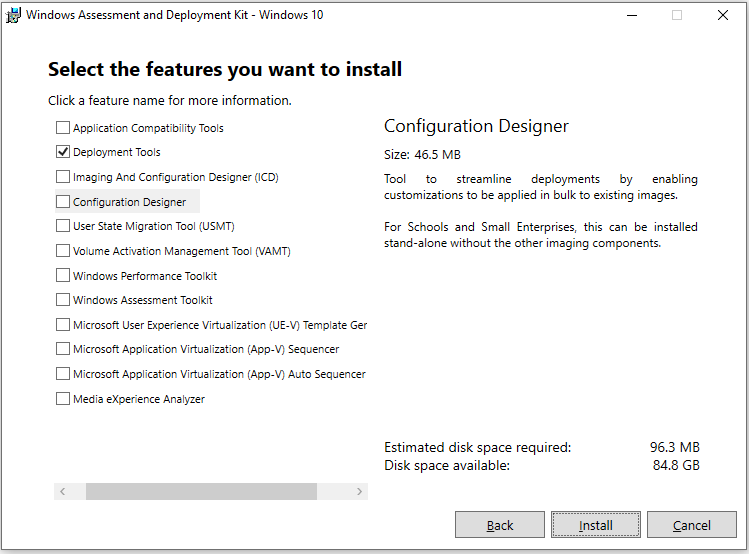Minimize the installer window
Image resolution: width=749 pixels, height=554 pixels.
(x=632, y=15)
